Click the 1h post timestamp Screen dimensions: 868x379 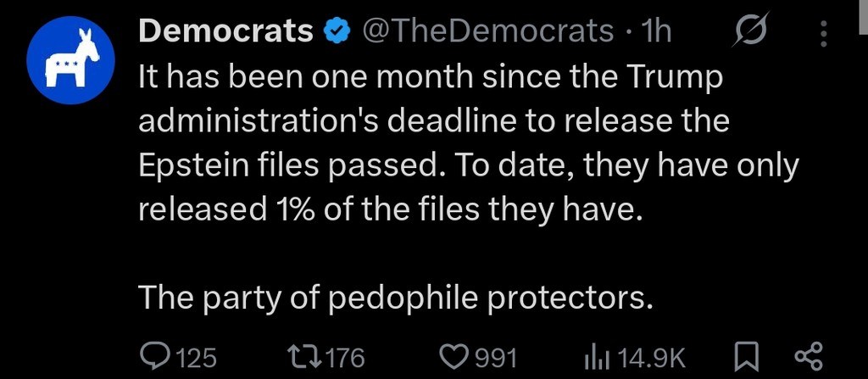pyautogui.click(x=657, y=31)
